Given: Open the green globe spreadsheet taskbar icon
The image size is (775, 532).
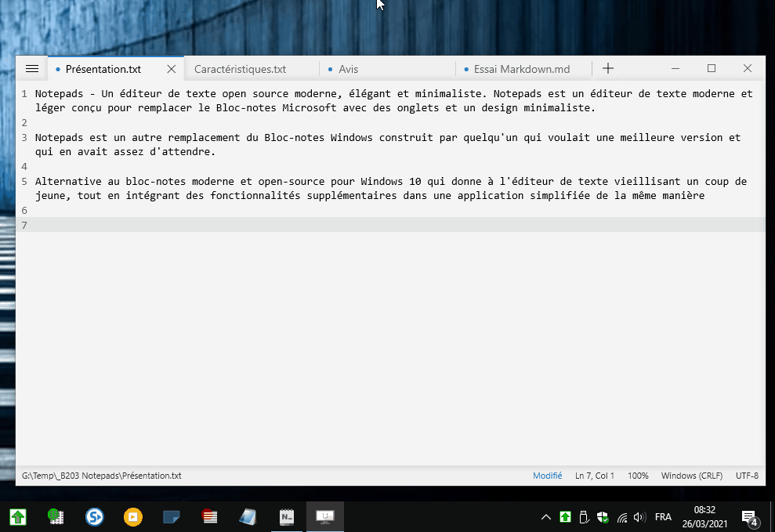Looking at the screenshot, I should tap(56, 517).
